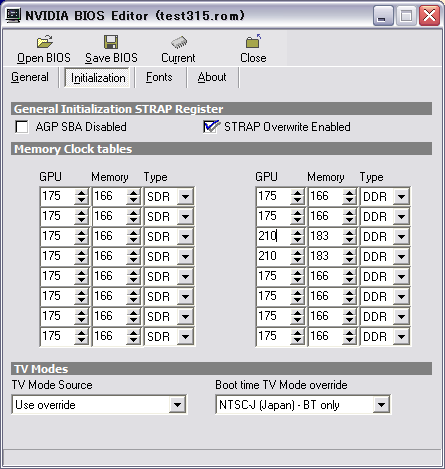Uncheck STRAP Overwrite Enabled
Image resolution: width=445 pixels, height=469 pixels.
pos(211,127)
